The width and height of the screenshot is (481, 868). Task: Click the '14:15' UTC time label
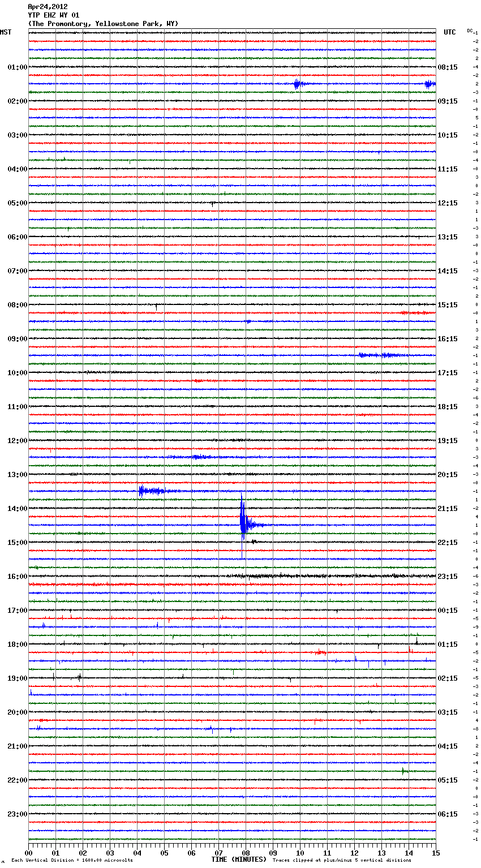448,271
